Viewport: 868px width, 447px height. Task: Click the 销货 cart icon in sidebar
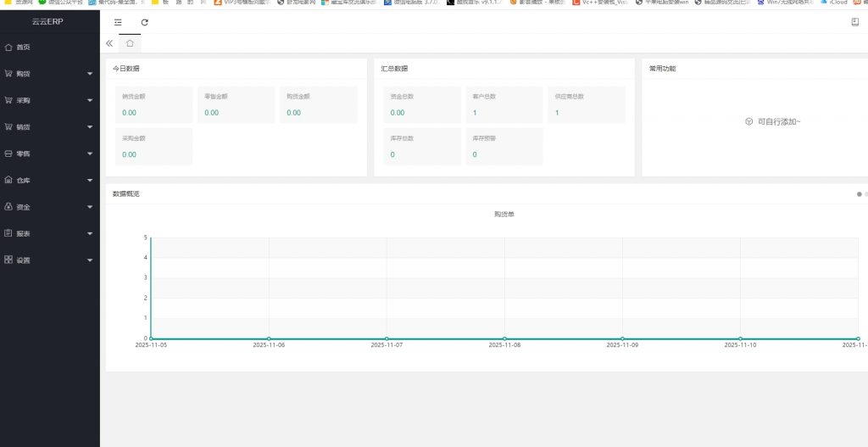[x=8, y=126]
